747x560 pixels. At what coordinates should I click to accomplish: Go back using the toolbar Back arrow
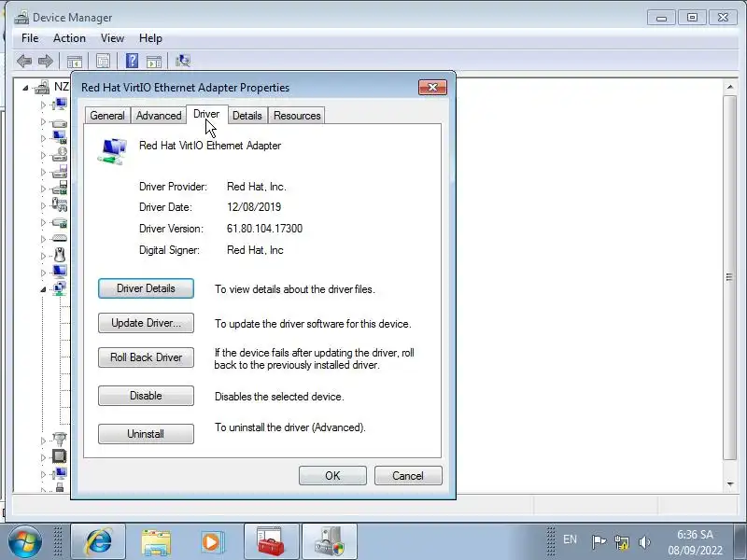[24, 61]
